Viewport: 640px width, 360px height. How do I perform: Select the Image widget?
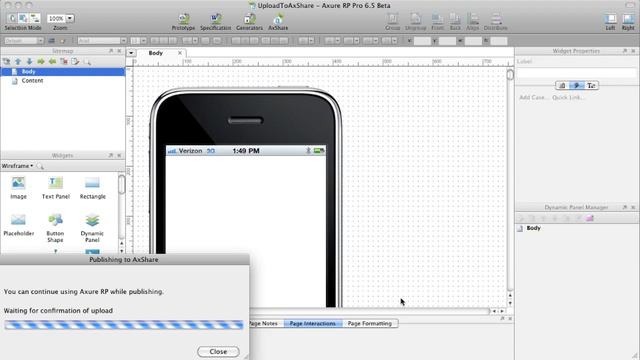click(x=18, y=188)
